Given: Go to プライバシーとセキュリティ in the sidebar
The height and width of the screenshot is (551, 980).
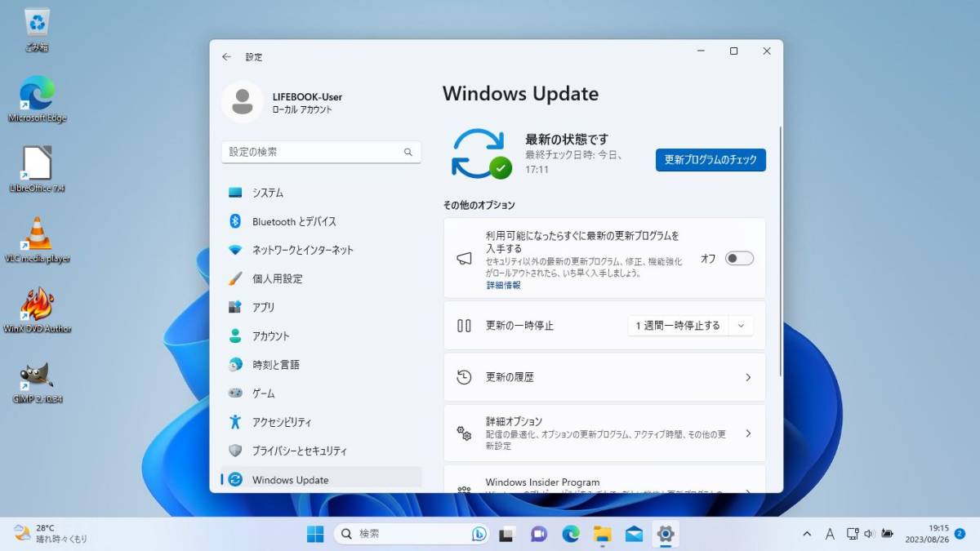Looking at the screenshot, I should tap(321, 451).
